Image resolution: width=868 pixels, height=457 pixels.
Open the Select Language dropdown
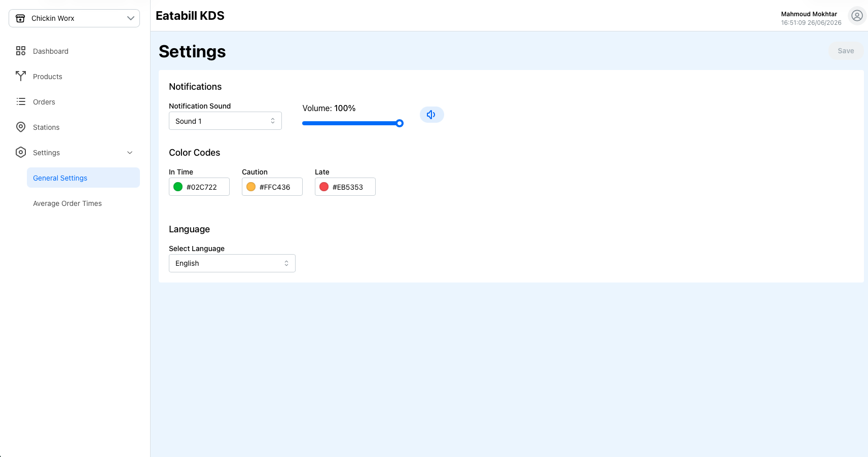(x=232, y=263)
